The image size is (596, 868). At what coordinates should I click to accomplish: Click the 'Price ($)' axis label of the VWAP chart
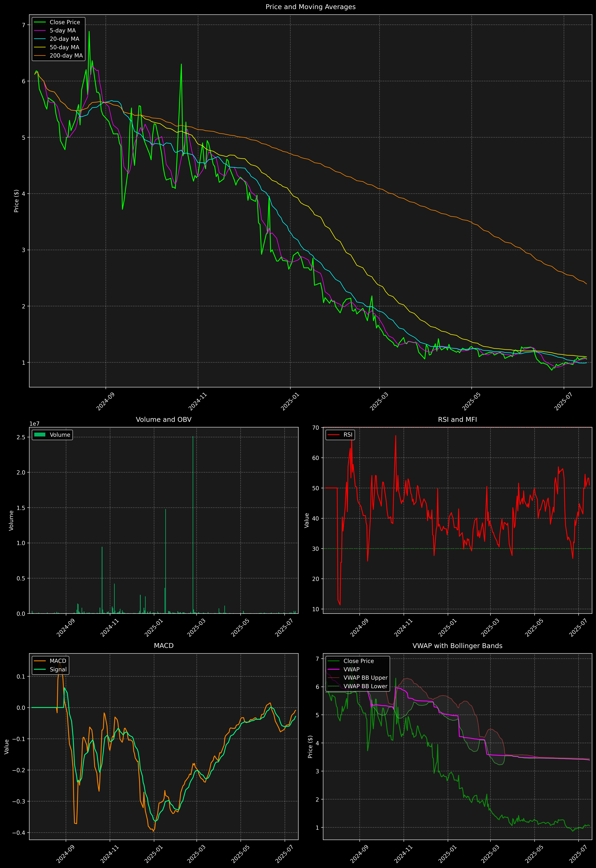pyautogui.click(x=310, y=747)
